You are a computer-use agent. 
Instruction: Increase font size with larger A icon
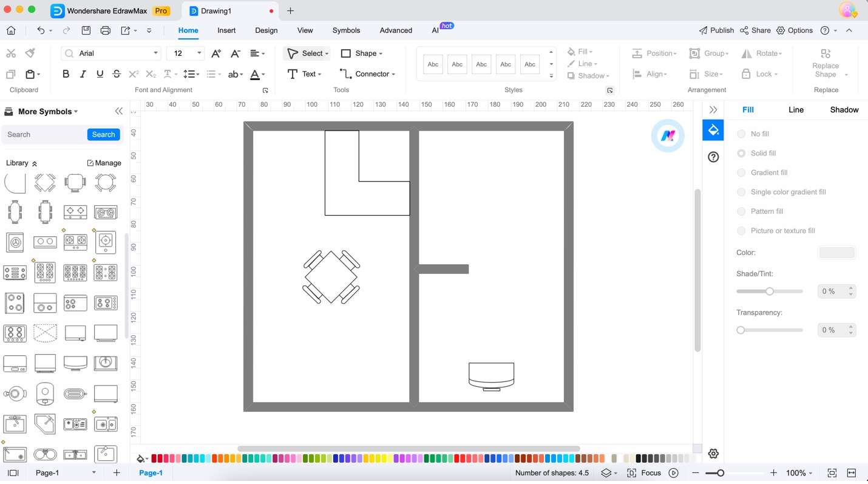click(x=216, y=53)
